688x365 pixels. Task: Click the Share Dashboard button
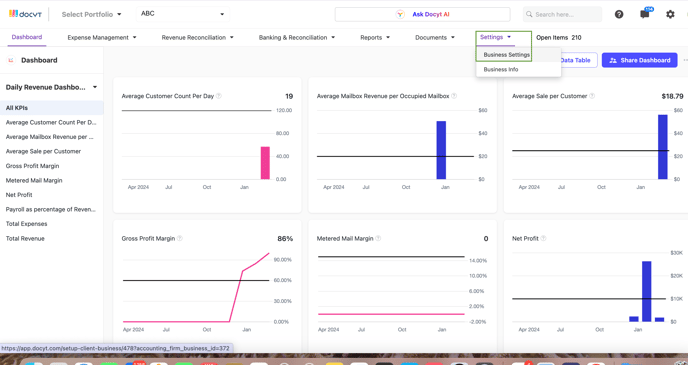click(x=640, y=60)
